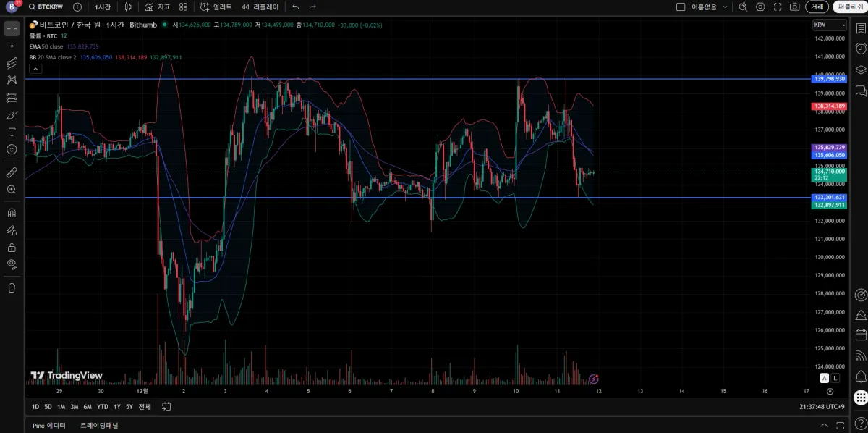868x433 pixels.
Task: Hide all drawings with eye icon
Action: [x=12, y=264]
